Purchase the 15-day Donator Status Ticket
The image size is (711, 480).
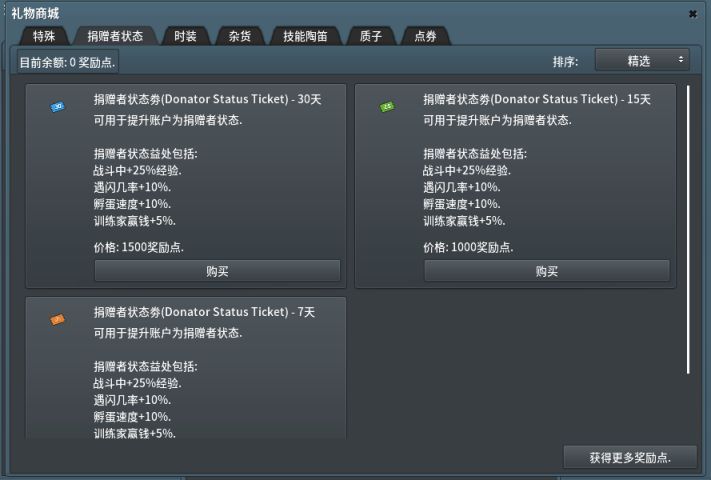pyautogui.click(x=546, y=271)
